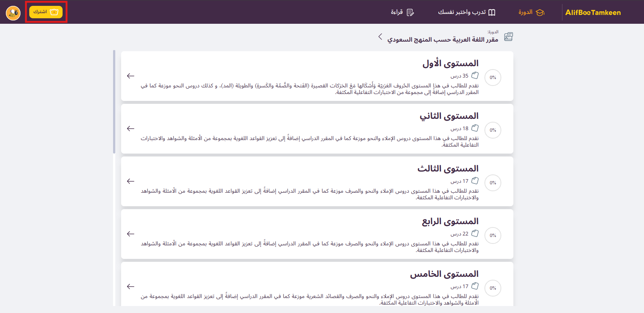
Task: Click the crown Subscribe button (اشترك)
Action: coord(46,12)
